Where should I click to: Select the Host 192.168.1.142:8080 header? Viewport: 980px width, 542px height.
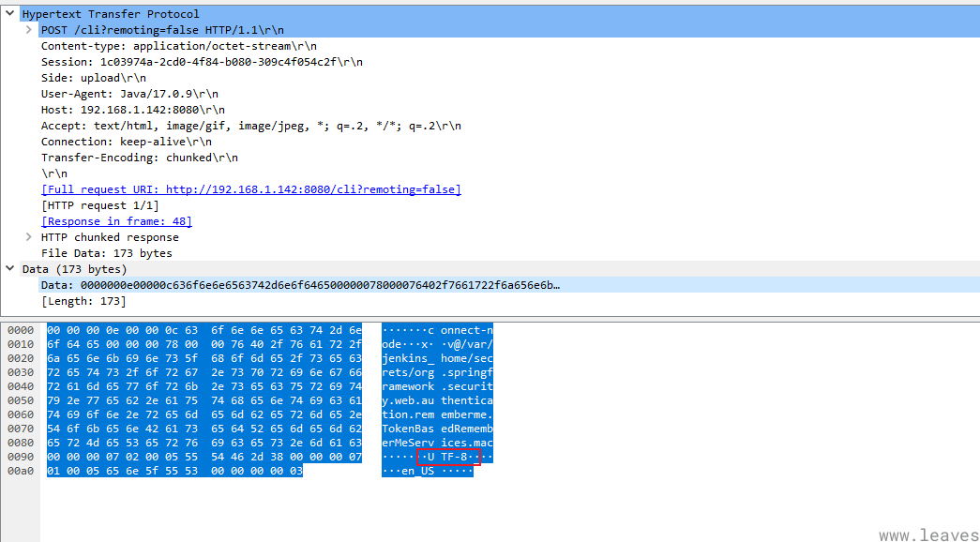(x=132, y=110)
